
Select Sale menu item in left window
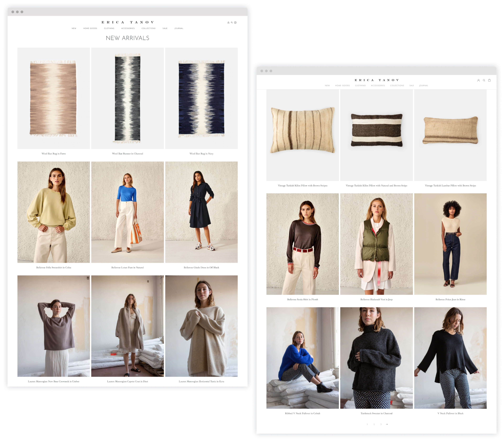coord(165,28)
